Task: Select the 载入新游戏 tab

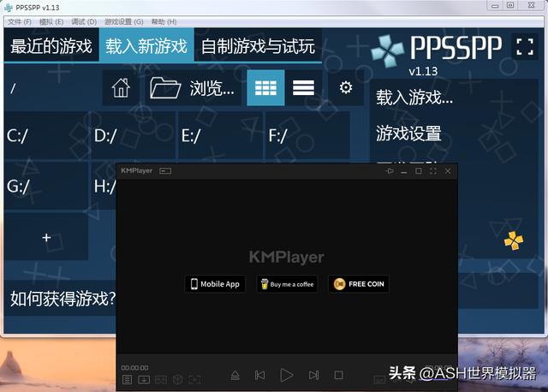Action: click(146, 46)
